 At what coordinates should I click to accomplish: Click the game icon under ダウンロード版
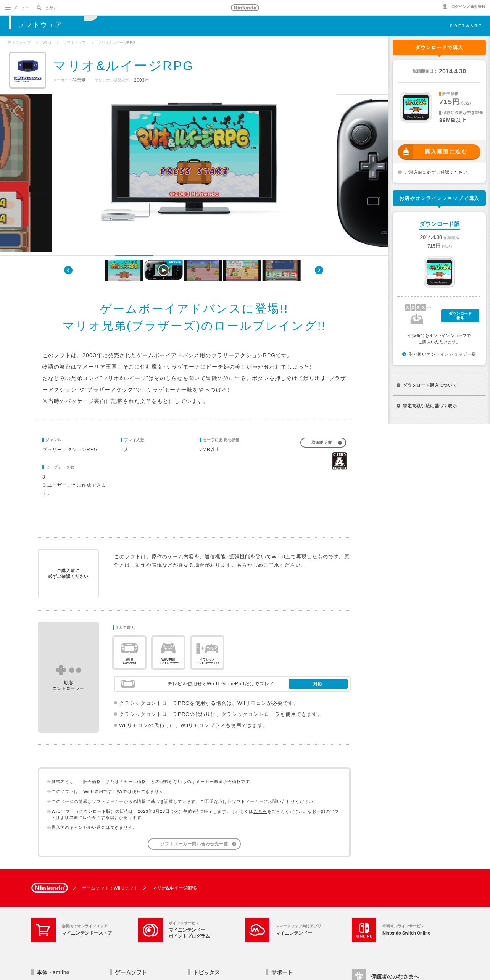tap(439, 272)
